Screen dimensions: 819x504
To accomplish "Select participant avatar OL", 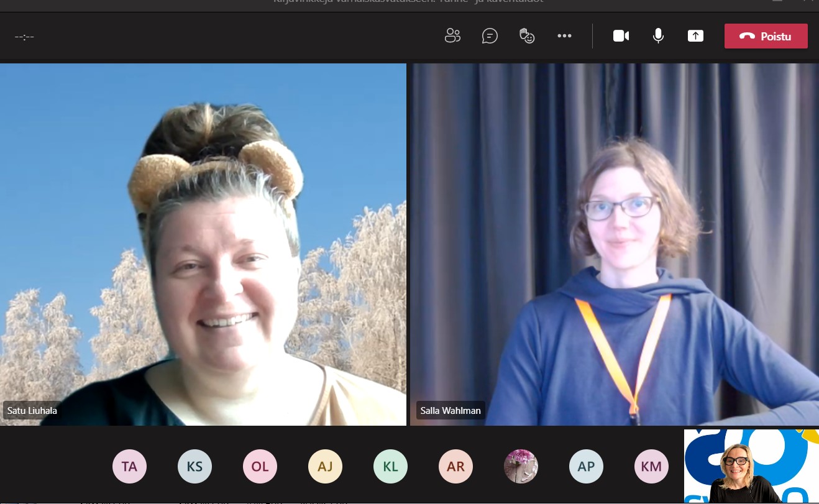I will point(260,466).
